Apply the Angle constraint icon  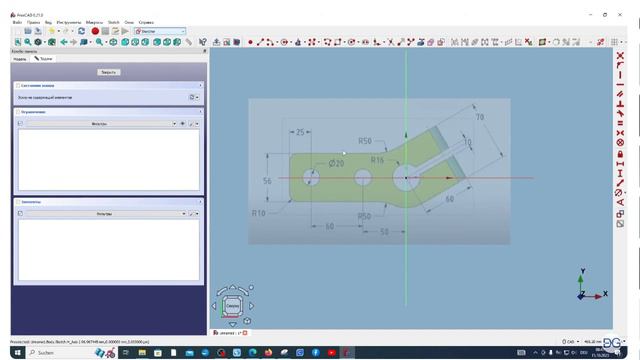point(620,202)
